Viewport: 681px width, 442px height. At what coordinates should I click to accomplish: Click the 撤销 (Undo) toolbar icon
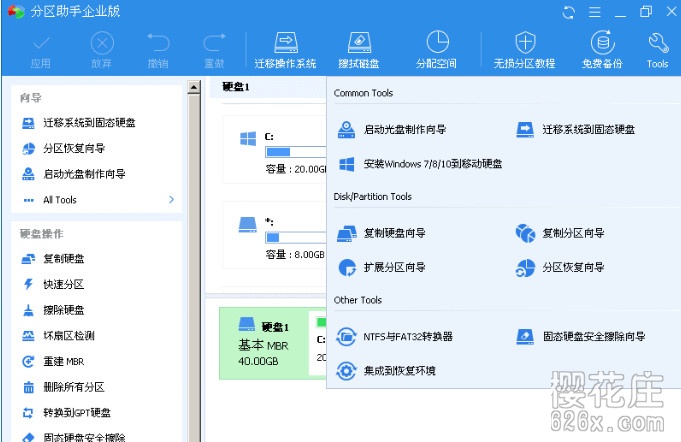tap(158, 50)
